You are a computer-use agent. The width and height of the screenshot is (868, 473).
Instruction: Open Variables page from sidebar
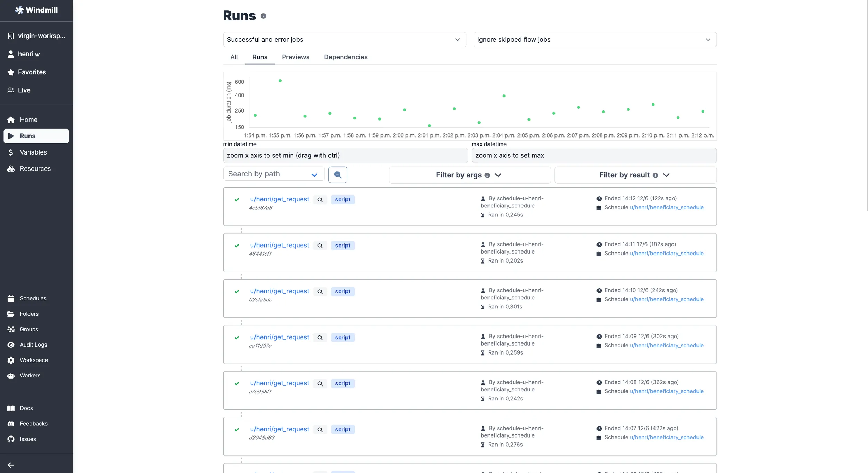point(33,152)
